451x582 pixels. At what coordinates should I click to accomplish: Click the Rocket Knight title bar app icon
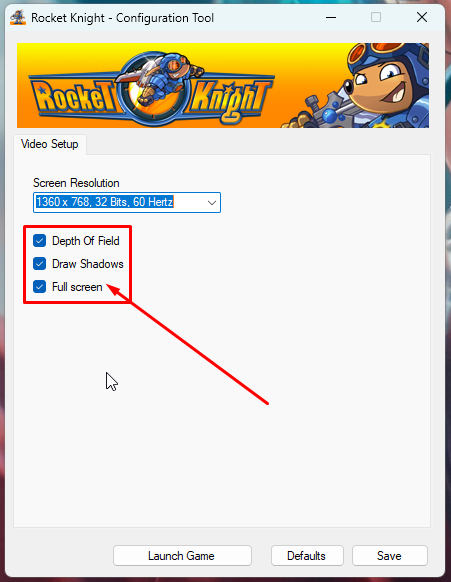tap(17, 17)
